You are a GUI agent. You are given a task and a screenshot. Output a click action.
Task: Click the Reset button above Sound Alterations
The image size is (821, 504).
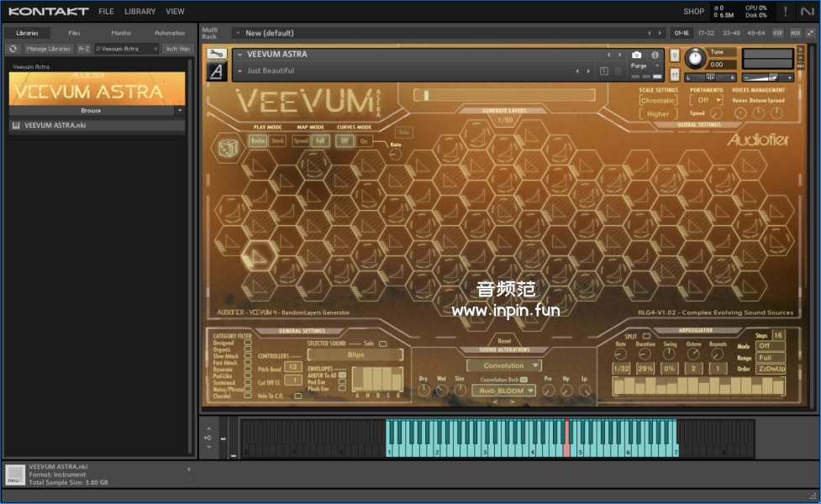click(504, 341)
